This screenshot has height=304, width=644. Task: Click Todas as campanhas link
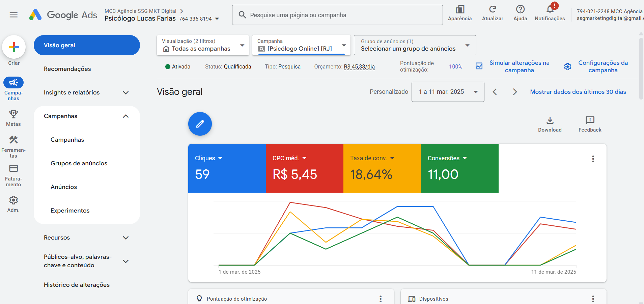201,49
